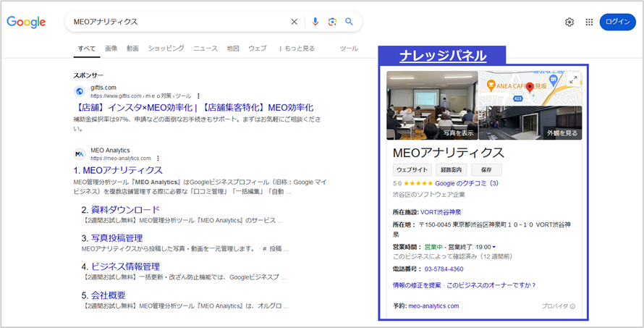Click the giftls.com globe favicon
This screenshot has width=644, height=328.
80,91
